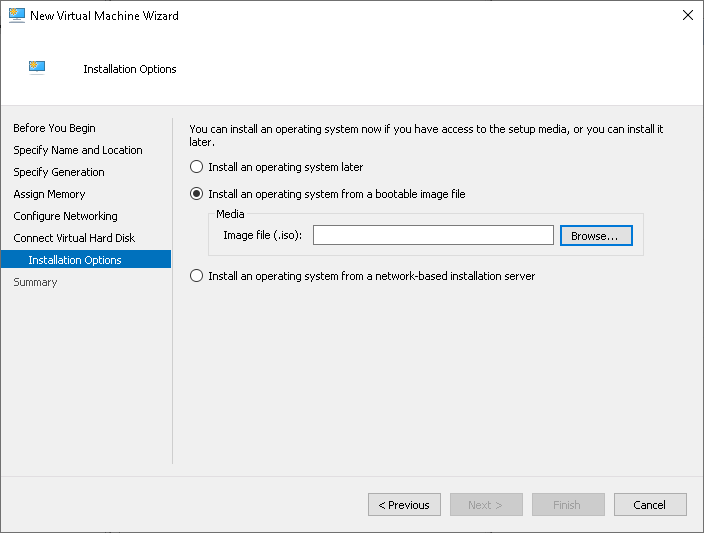Viewport: 704px width, 533px height.
Task: Click in the Image file (.iso) text field
Action: [432, 235]
